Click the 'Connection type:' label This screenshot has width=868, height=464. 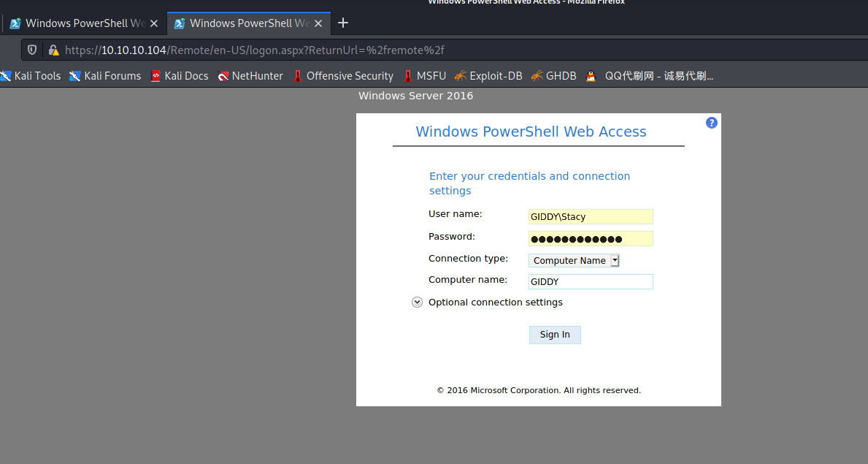(469, 259)
